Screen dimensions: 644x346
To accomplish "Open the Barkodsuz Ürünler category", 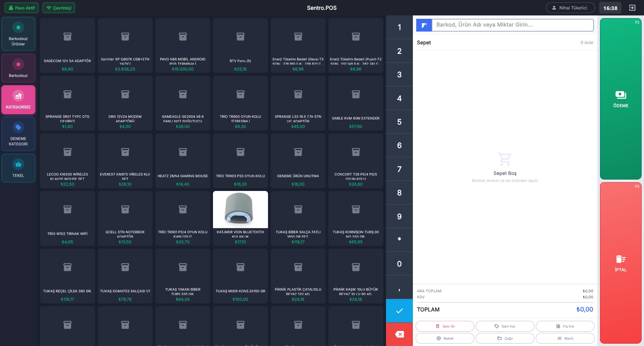I will (18, 34).
